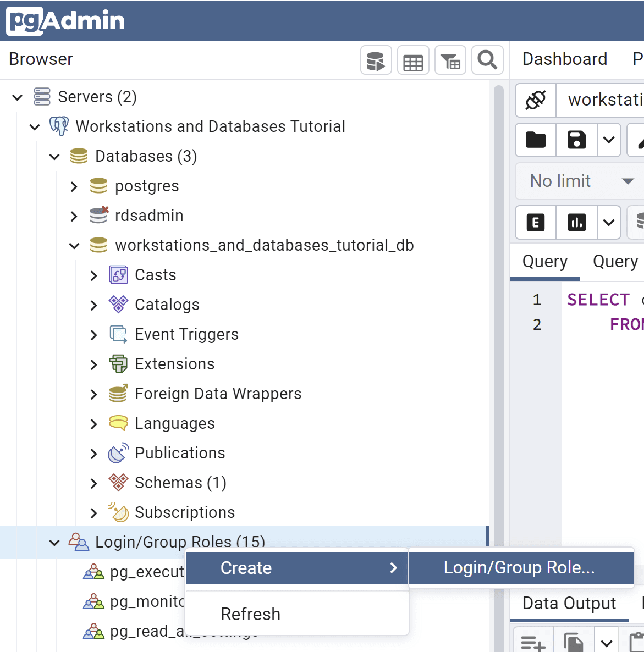Viewport: 644px width, 652px height.
Task: Select Login/Group Role... submenu item
Action: click(x=520, y=568)
